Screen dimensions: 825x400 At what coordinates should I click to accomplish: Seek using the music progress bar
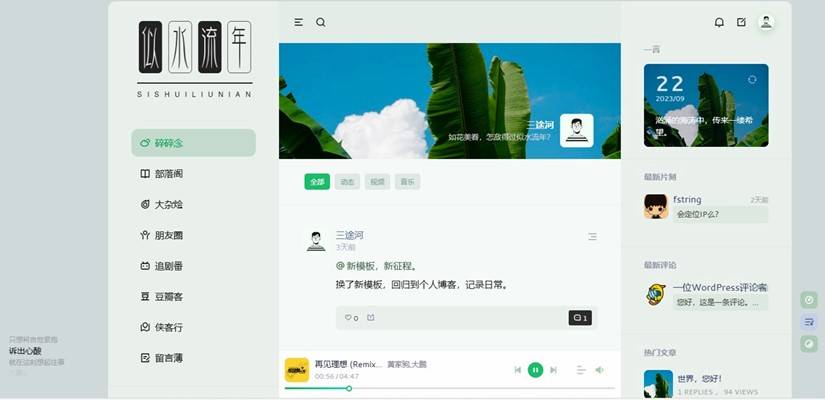(450, 388)
